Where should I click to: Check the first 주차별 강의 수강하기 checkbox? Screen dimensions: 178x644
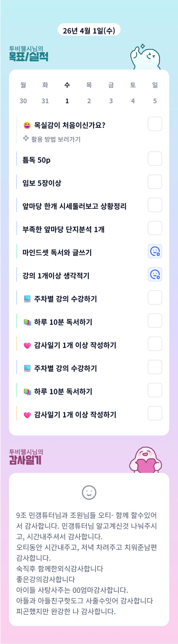click(155, 297)
